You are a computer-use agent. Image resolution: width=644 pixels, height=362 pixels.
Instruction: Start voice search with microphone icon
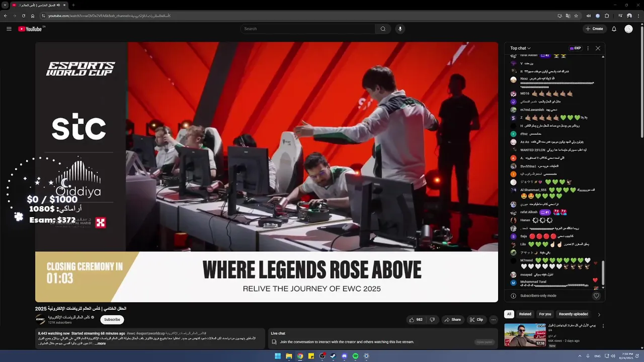400,29
